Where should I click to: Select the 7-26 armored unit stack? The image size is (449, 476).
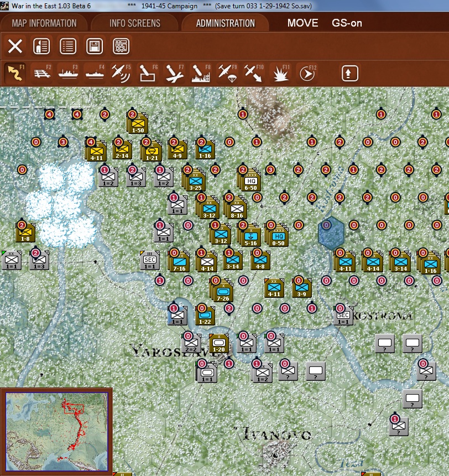[x=222, y=292]
